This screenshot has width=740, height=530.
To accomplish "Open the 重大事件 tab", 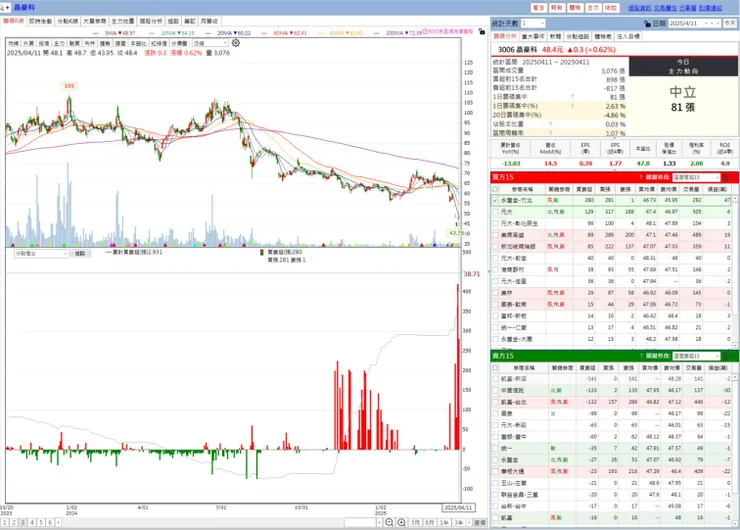I will tap(533, 36).
